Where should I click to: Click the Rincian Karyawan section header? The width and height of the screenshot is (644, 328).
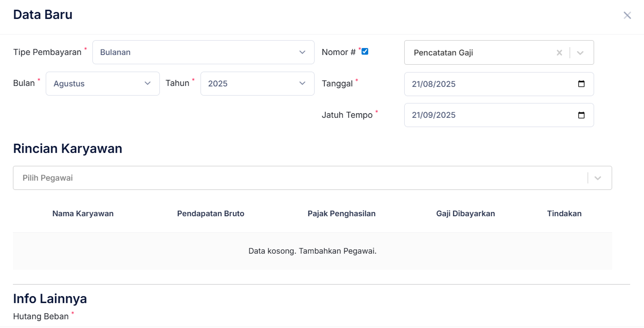[x=67, y=148]
